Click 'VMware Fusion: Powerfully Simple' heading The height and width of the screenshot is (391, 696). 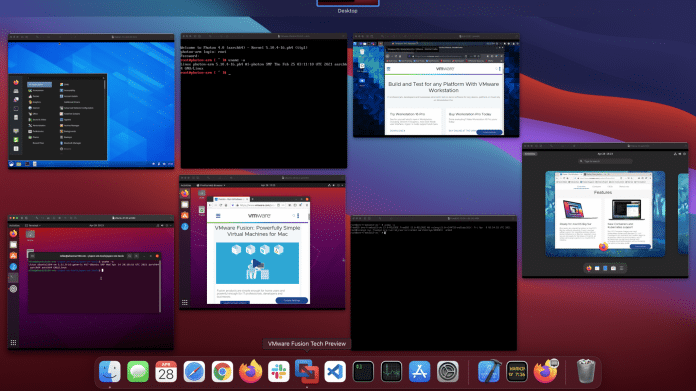257,231
